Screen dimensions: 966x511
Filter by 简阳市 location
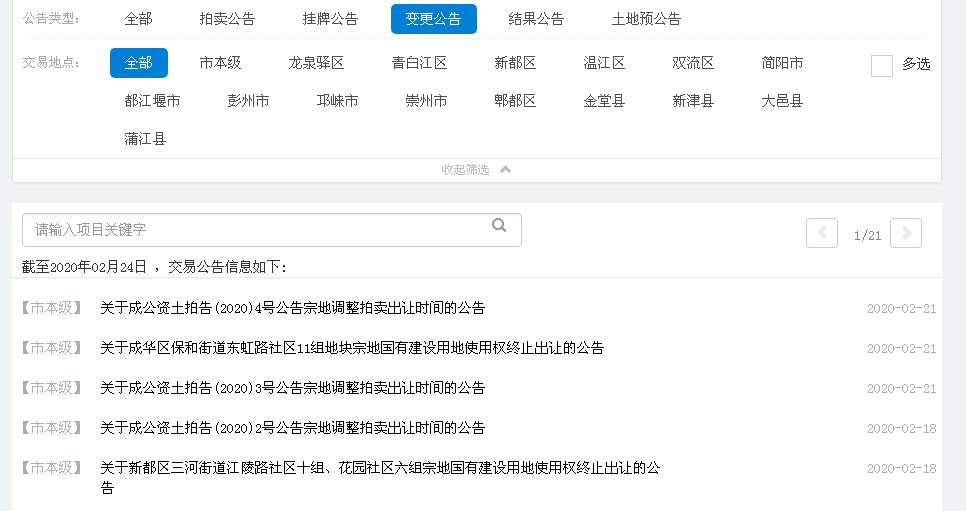tap(782, 63)
